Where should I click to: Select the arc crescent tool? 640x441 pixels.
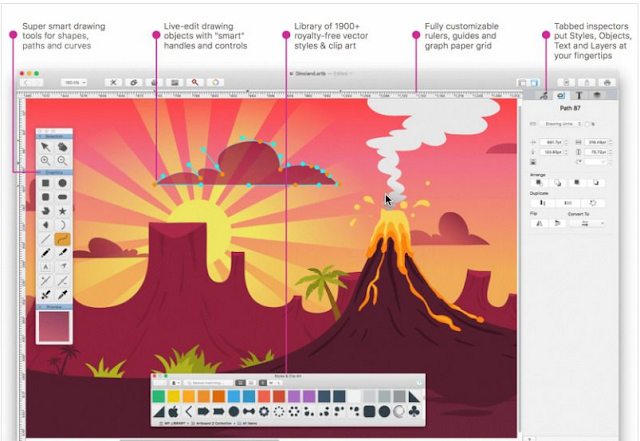(x=62, y=225)
